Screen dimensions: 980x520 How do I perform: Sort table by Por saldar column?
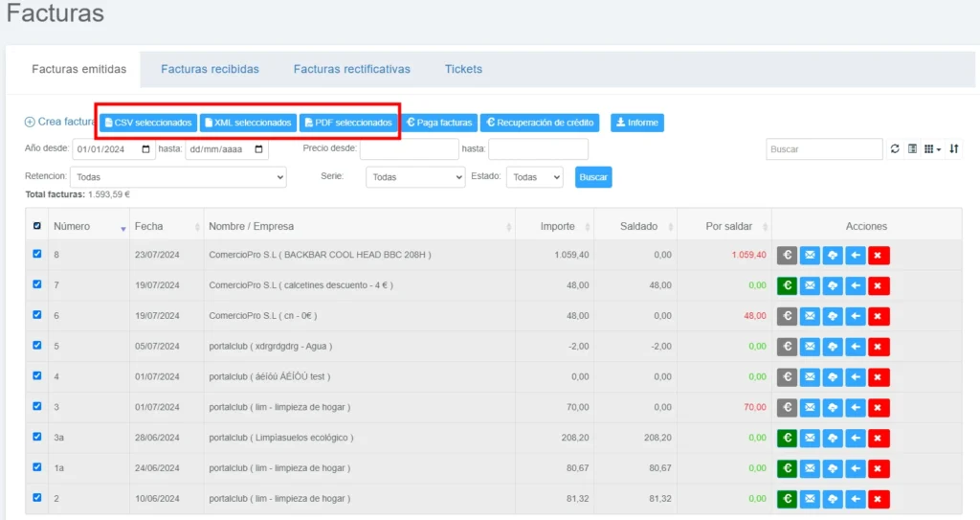click(725, 227)
